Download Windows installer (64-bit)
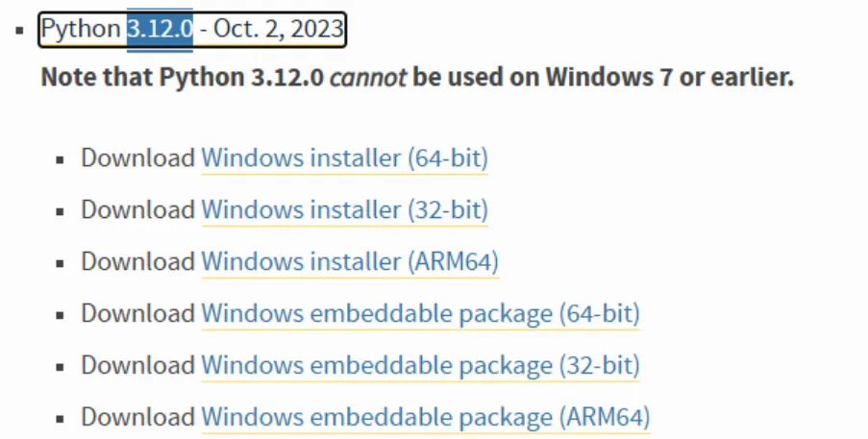This screenshot has width=868, height=439. coord(344,158)
